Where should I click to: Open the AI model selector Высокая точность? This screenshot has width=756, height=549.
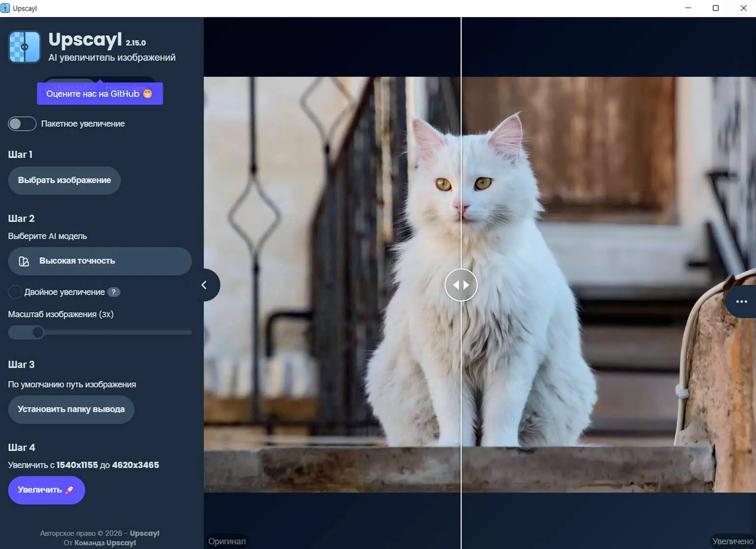[100, 261]
